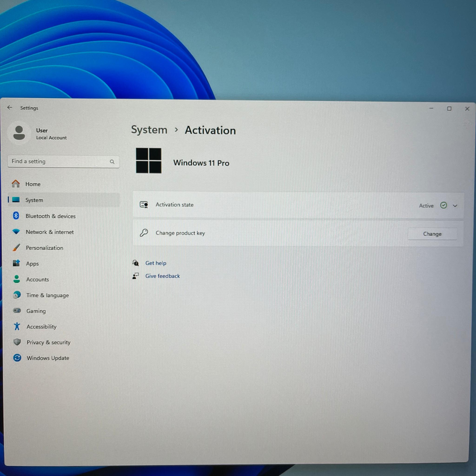Click the green Active checkmark icon
476x476 pixels.
coord(443,205)
